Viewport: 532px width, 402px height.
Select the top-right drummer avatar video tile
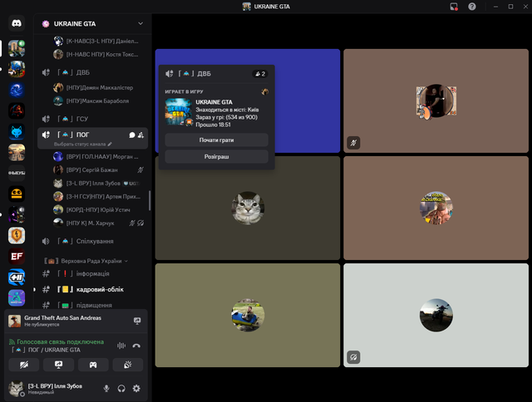436,100
